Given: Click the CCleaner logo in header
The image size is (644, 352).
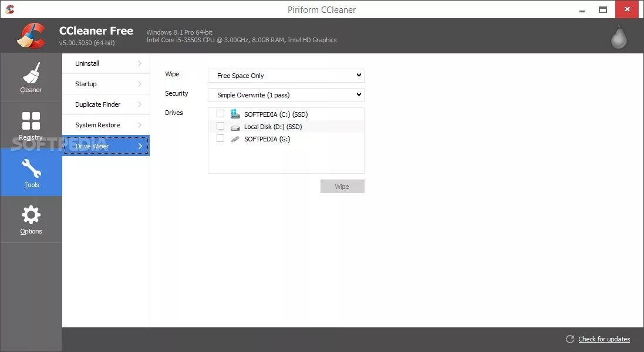Looking at the screenshot, I should click(31, 36).
